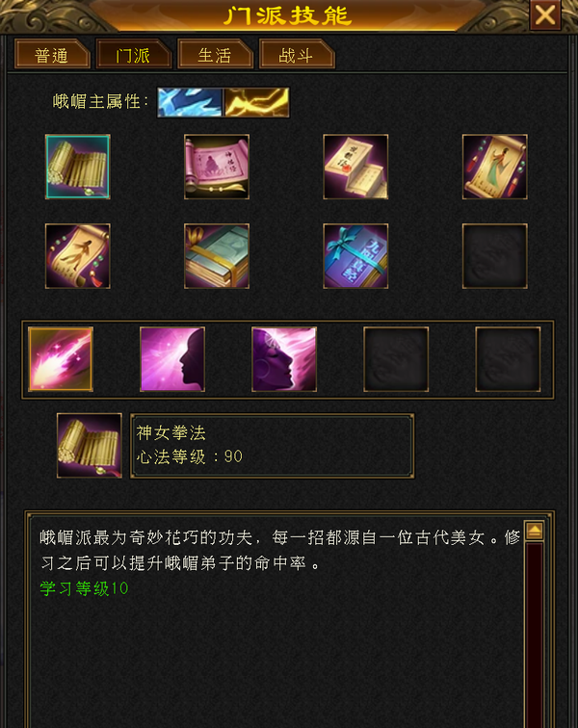
Task: Open the 战斗 tab
Action: click(x=297, y=54)
